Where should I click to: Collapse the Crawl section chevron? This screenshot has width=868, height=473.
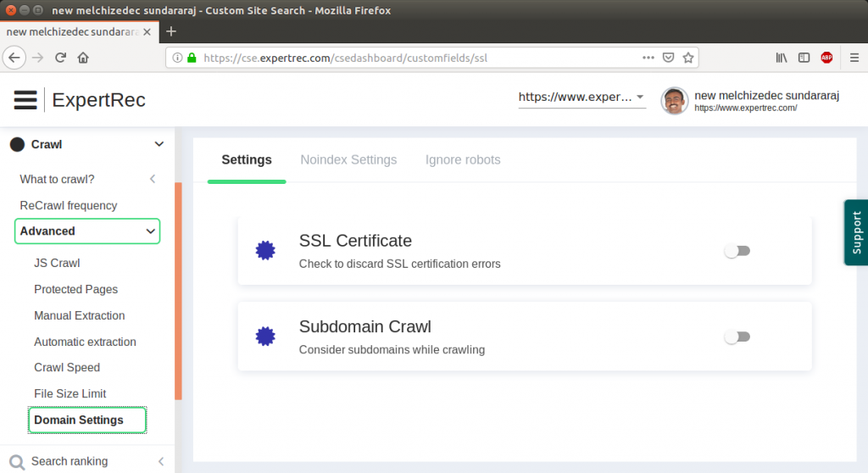point(159,144)
